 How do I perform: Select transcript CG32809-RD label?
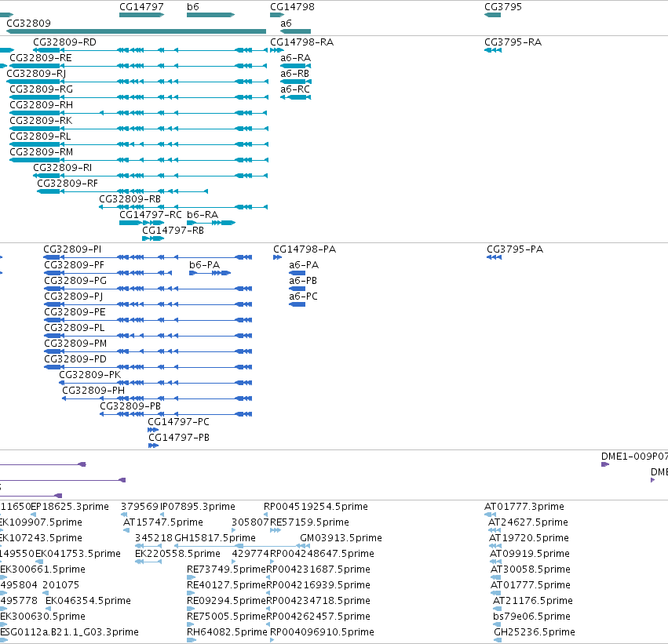tap(64, 42)
